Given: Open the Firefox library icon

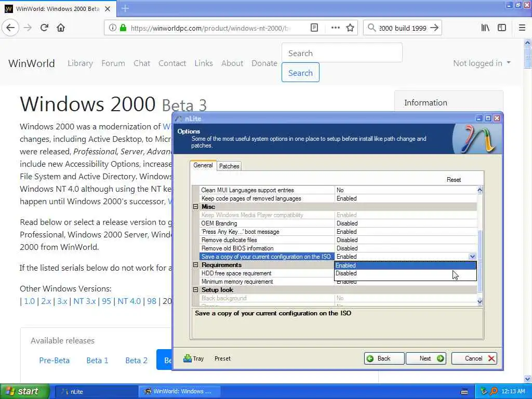Looking at the screenshot, I should click(x=485, y=28).
